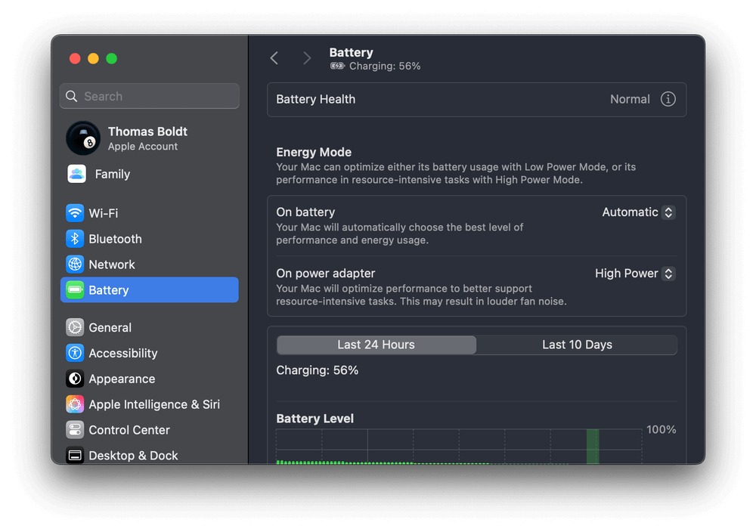Go back with the left chevron
The width and height of the screenshot is (756, 532).
274,58
